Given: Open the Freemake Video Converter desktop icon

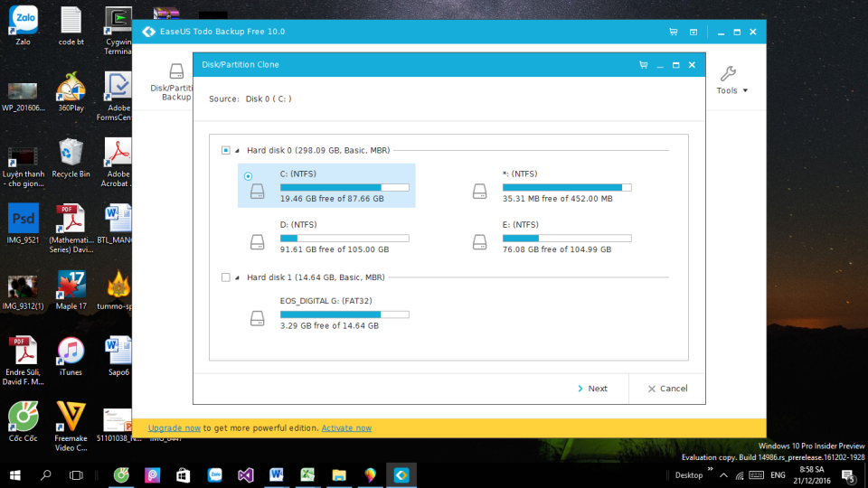Looking at the screenshot, I should click(x=71, y=427).
